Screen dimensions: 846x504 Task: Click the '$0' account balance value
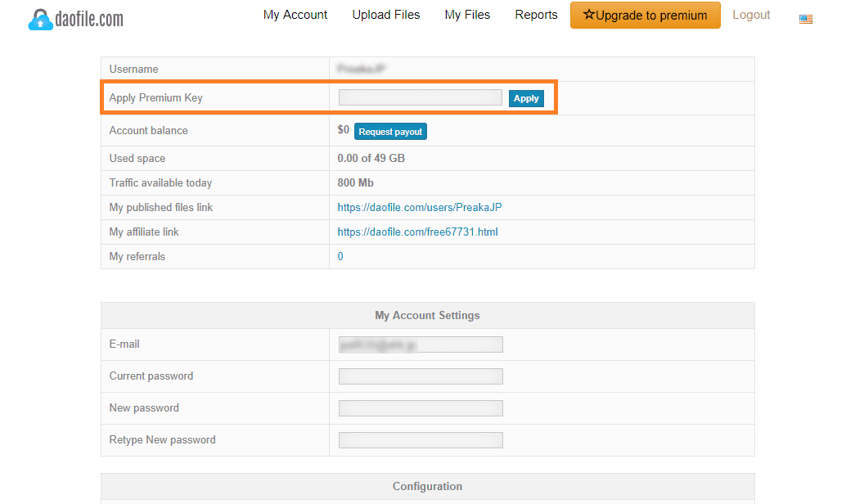point(343,129)
